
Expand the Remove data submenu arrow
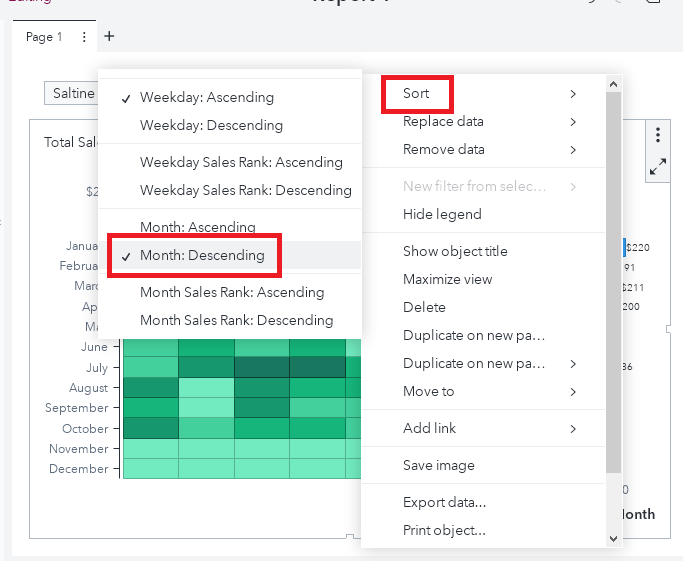point(573,150)
